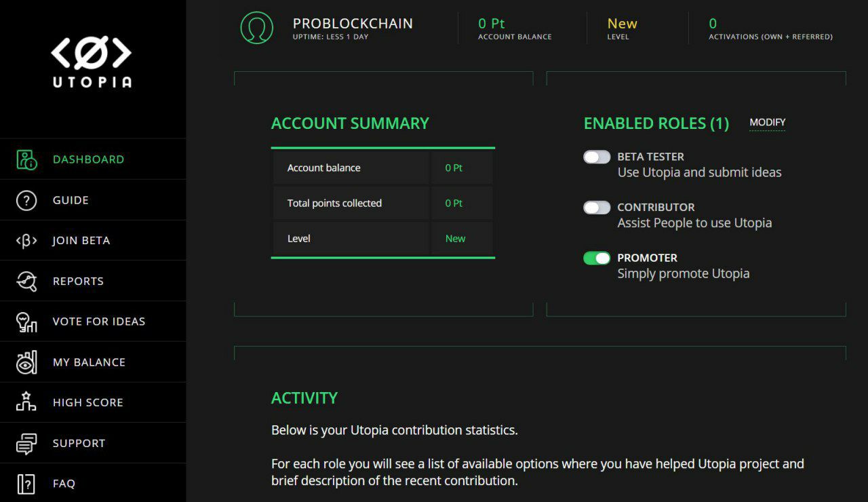The image size is (868, 502).
Task: Select the Join Beta β icon
Action: [26, 241]
